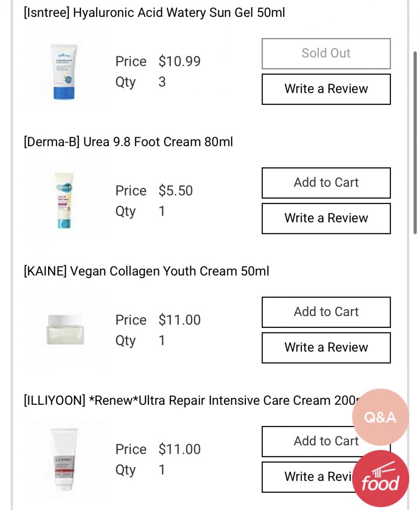Write a Review for Derma-B Foot Cream
Image resolution: width=420 pixels, height=510 pixels.
326,218
